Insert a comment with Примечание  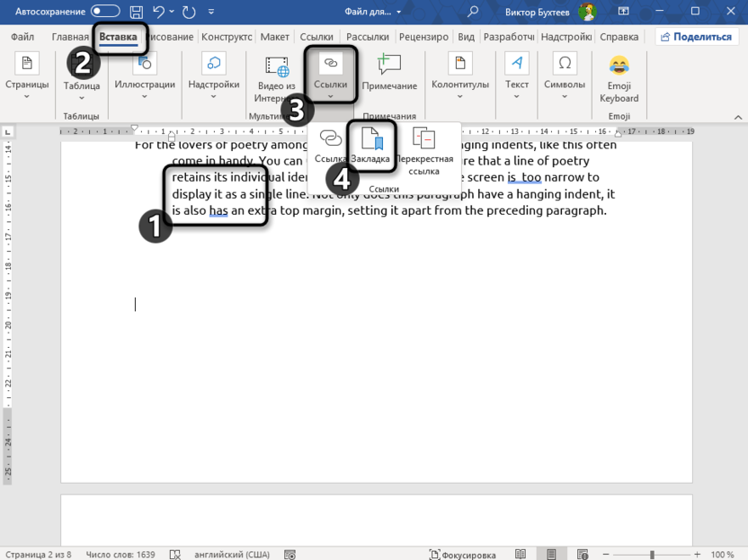tap(389, 72)
